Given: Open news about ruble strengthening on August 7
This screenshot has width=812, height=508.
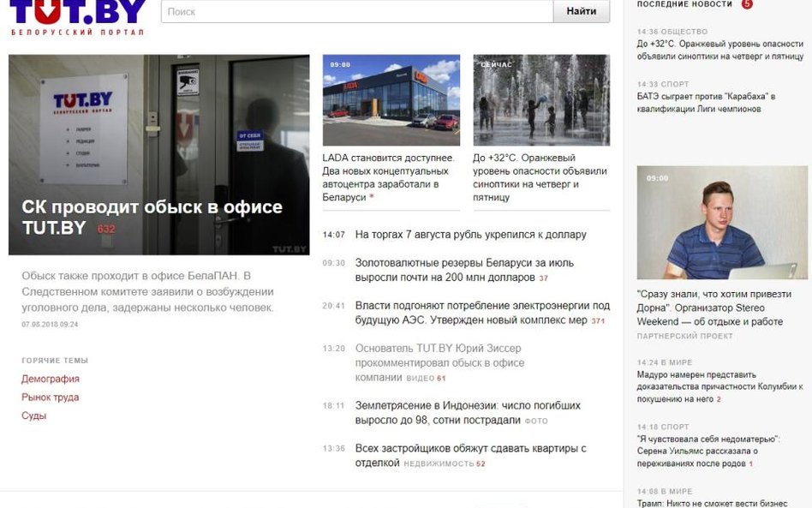Looking at the screenshot, I should pyautogui.click(x=471, y=235).
